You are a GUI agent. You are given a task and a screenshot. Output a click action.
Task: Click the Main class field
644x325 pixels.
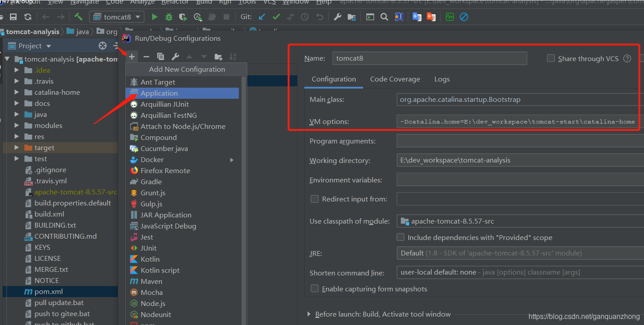[x=520, y=100]
